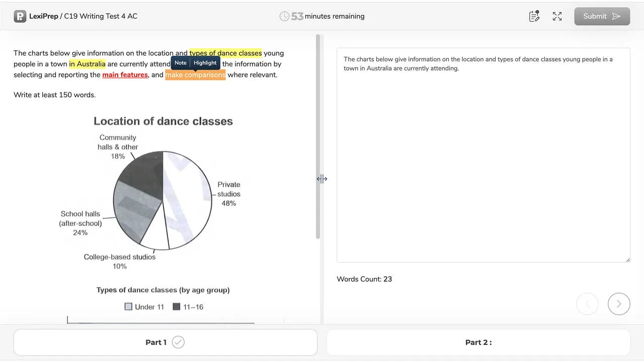The width and height of the screenshot is (644, 362).
Task: Click the orange 'make comparisons' highlight
Action: [x=195, y=75]
